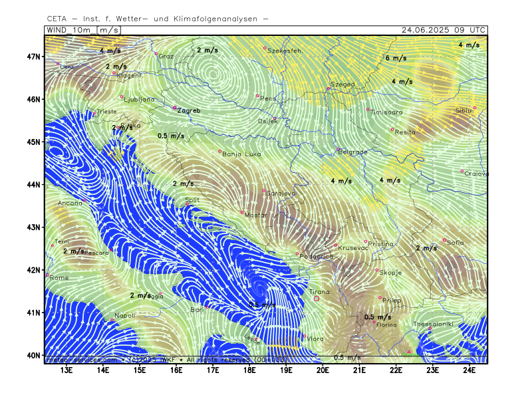
Task: Click the Zagreb city label
Action: coord(189,110)
